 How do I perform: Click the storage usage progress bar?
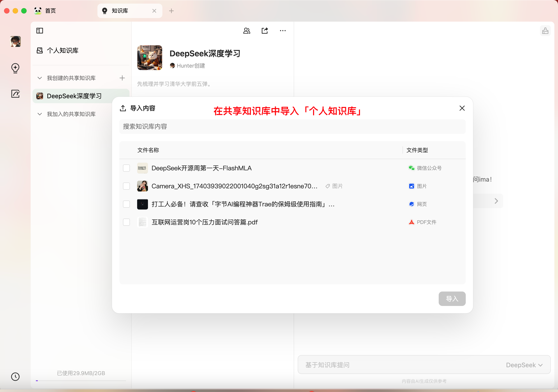pyautogui.click(x=81, y=381)
